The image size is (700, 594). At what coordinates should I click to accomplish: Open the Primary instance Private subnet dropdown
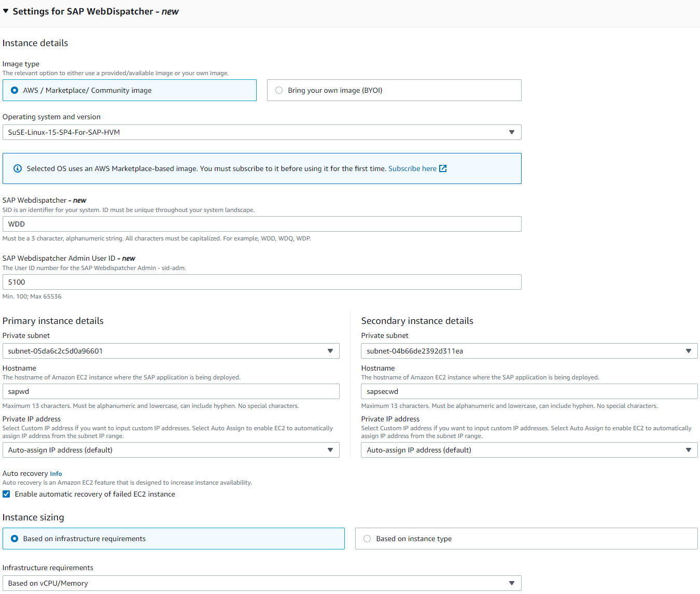pyautogui.click(x=171, y=351)
